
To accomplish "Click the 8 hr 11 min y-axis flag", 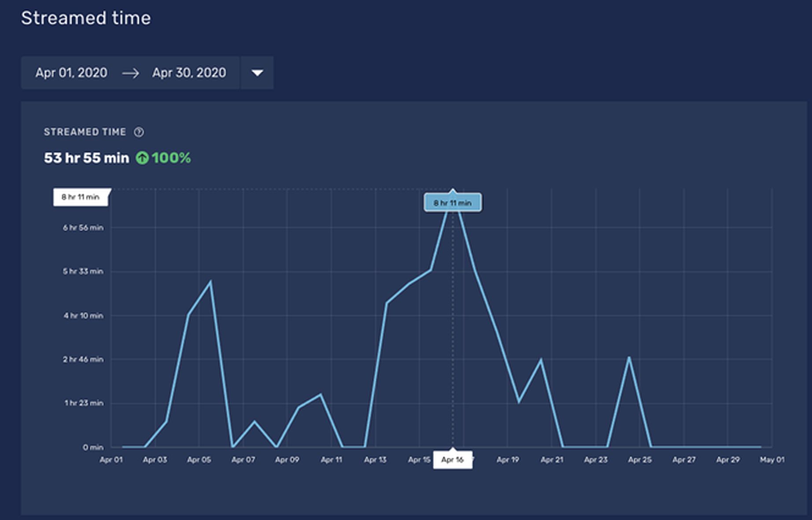I will [80, 197].
